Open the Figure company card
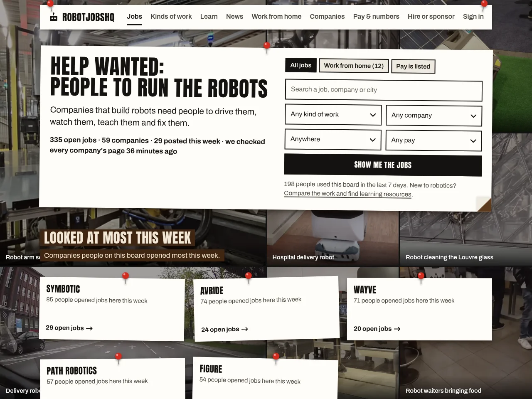This screenshot has width=532, height=399. 265,378
